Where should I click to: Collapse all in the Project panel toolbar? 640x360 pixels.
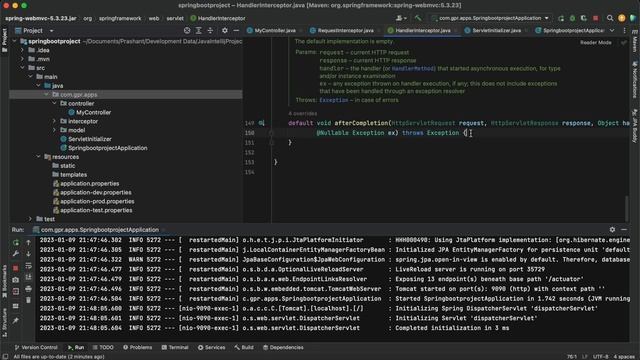point(210,31)
